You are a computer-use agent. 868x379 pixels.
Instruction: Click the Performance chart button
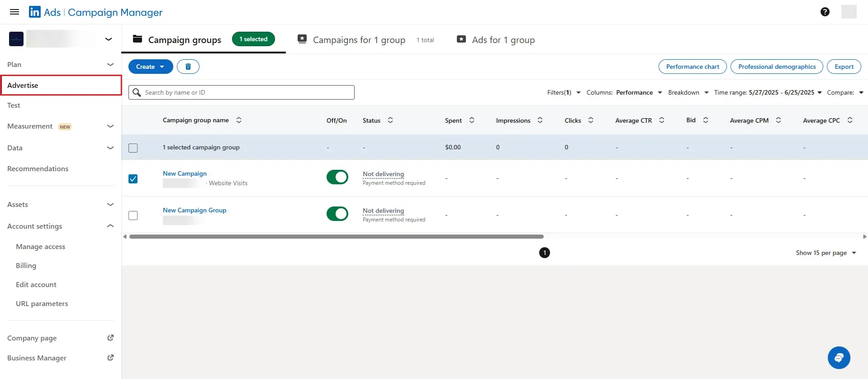[693, 67]
